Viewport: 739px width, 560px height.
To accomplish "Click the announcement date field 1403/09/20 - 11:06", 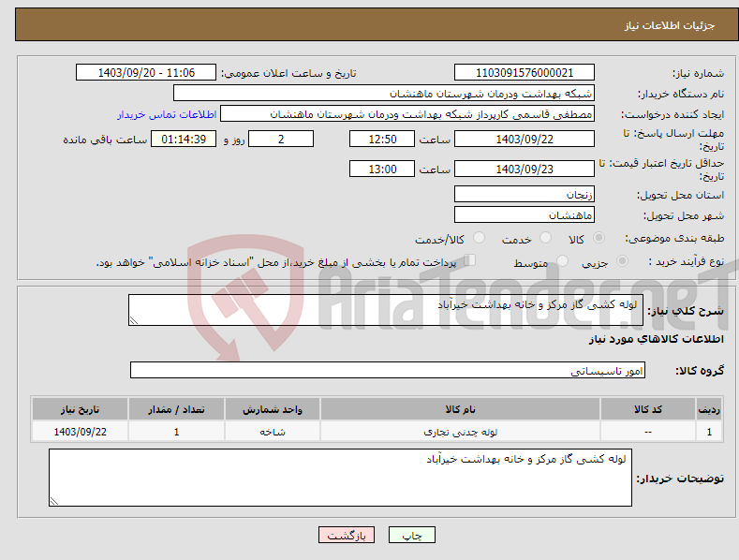I will 146,73.
